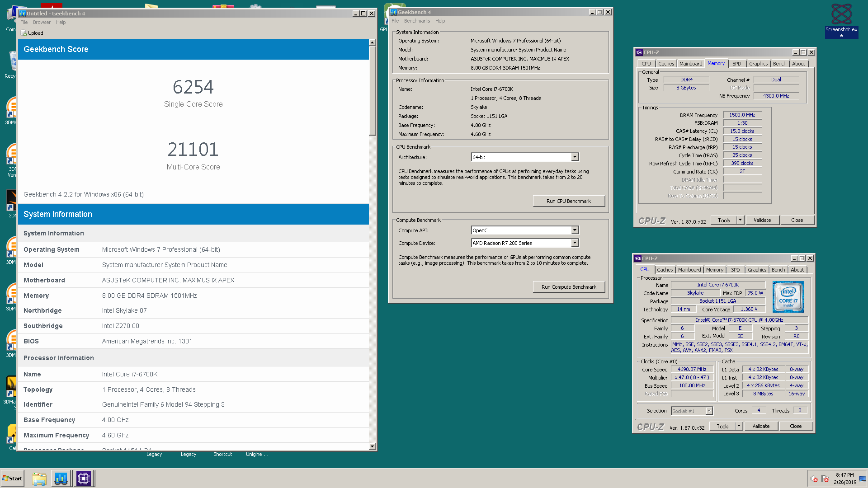Open Tools dropdown arrow in upper CPU-Z

coord(740,220)
